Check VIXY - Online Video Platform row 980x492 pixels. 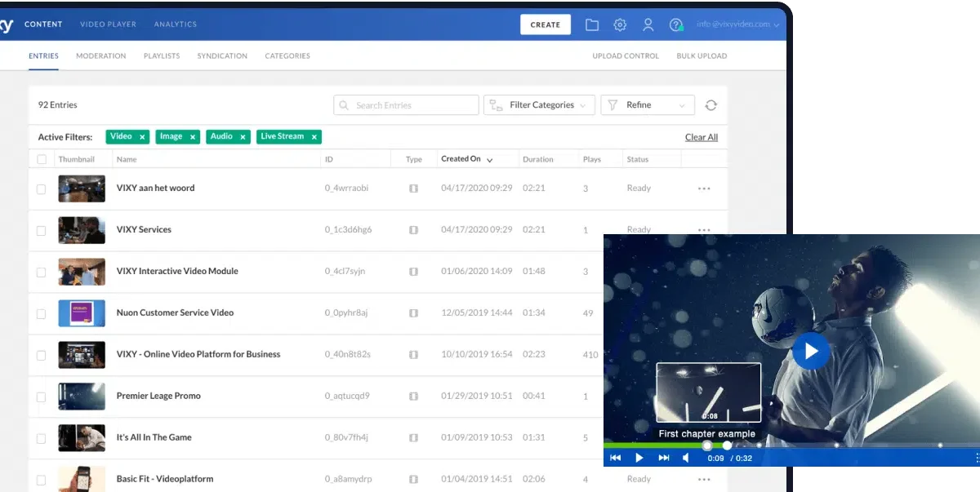coord(41,355)
